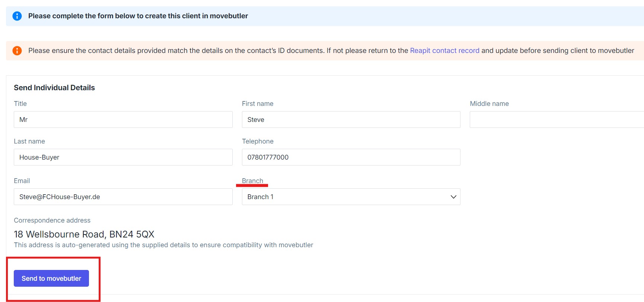
Task: Click the Branch field label
Action: click(x=252, y=181)
